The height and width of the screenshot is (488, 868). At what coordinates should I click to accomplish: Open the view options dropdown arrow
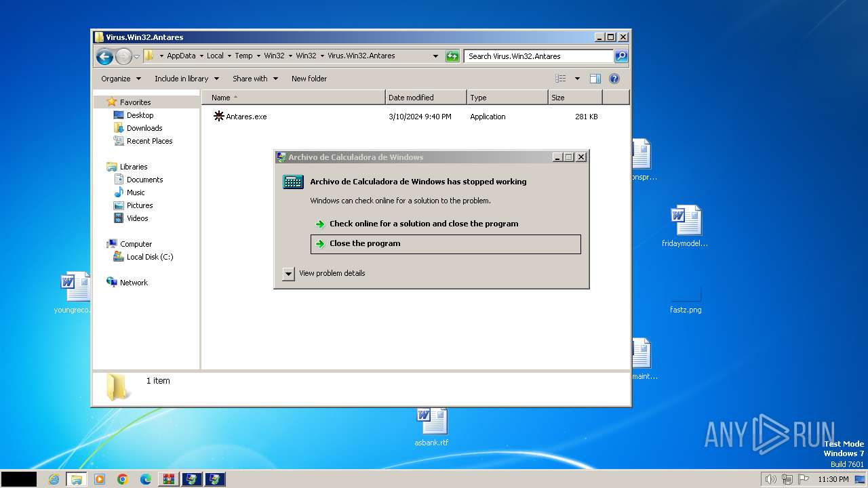[x=577, y=79]
